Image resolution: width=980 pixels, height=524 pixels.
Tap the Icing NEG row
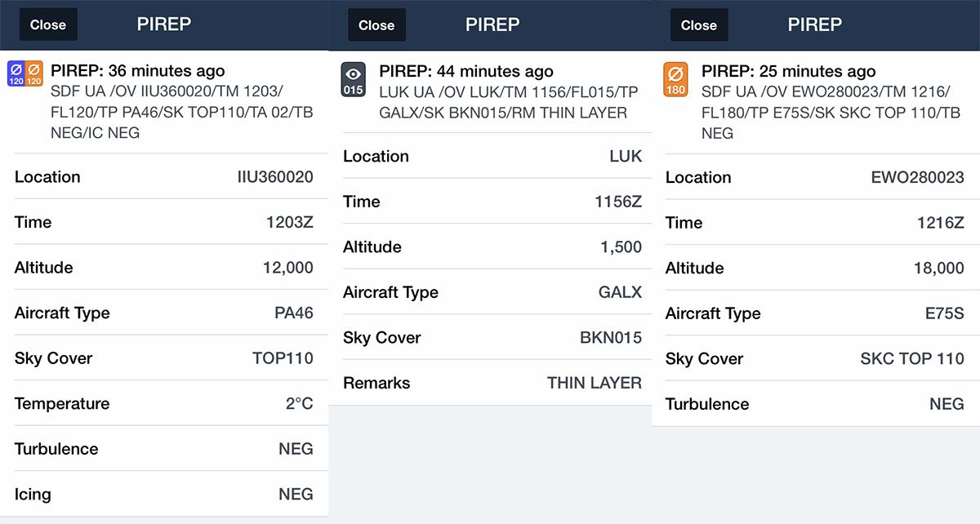click(x=164, y=494)
